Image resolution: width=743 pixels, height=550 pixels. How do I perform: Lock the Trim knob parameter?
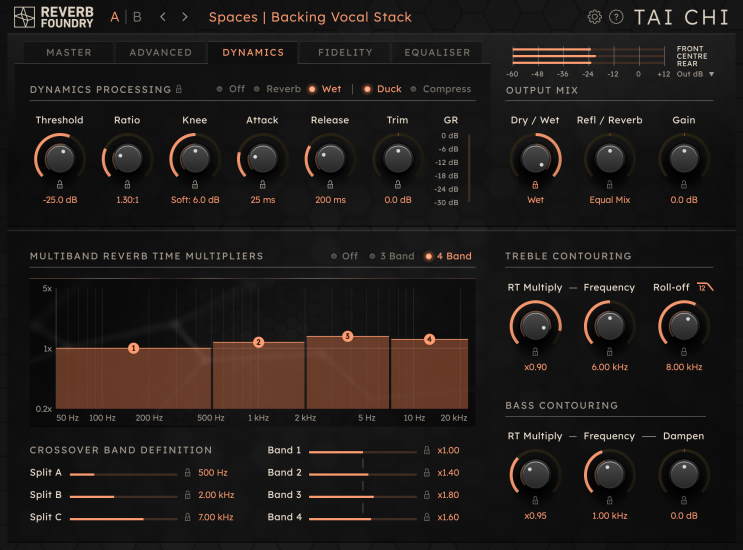pos(398,184)
